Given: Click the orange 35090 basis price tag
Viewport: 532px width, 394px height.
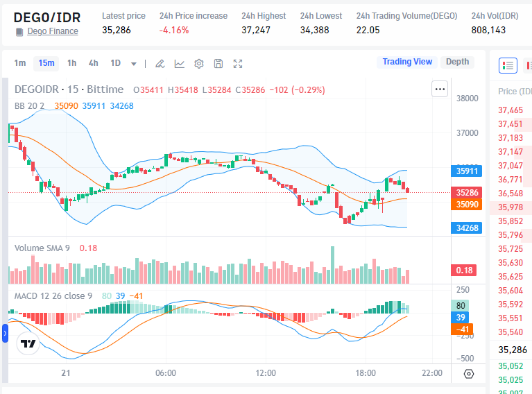Looking at the screenshot, I should click(467, 205).
